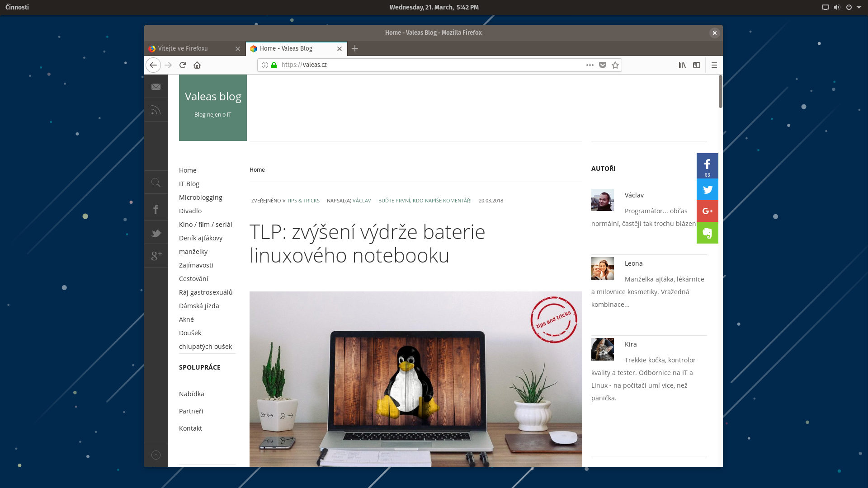Open Home in the site menu
The image size is (868, 488).
[x=188, y=170]
